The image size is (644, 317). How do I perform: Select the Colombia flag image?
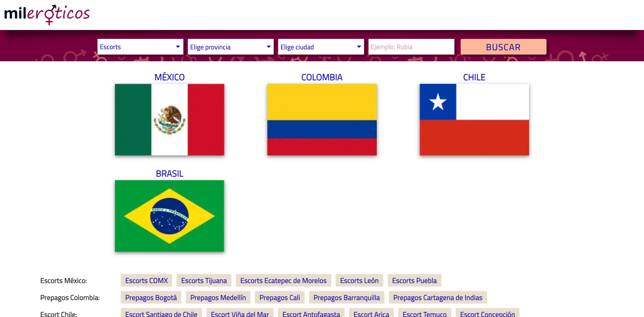pos(322,120)
